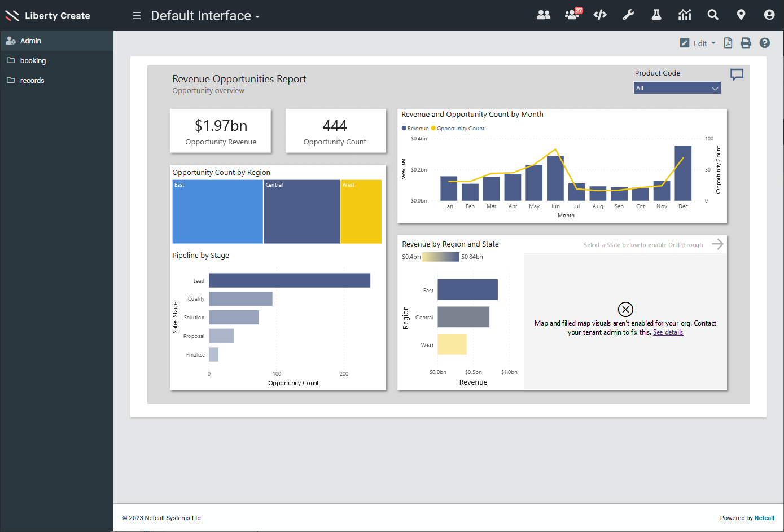Click the search magnifier icon
The image size is (784, 532).
tap(713, 15)
